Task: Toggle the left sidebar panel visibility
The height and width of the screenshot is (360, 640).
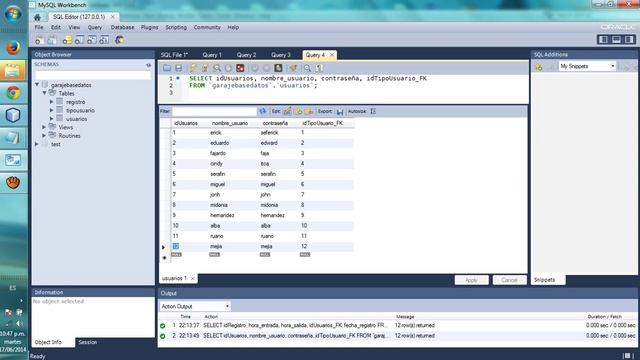Action: (604, 40)
